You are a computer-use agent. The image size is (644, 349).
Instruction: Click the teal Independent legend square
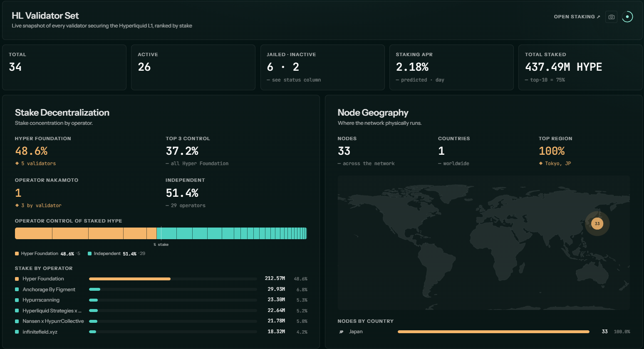click(x=89, y=253)
